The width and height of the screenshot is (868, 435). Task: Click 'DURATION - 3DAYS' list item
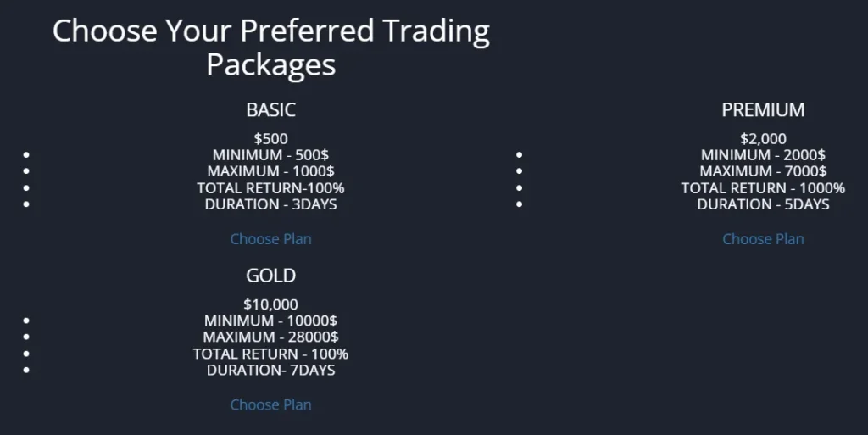pos(270,204)
